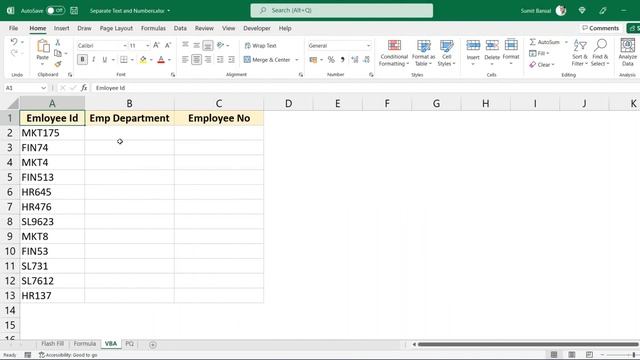Click the Format cells icon
The width and height of the screenshot is (640, 360).
coord(511,45)
